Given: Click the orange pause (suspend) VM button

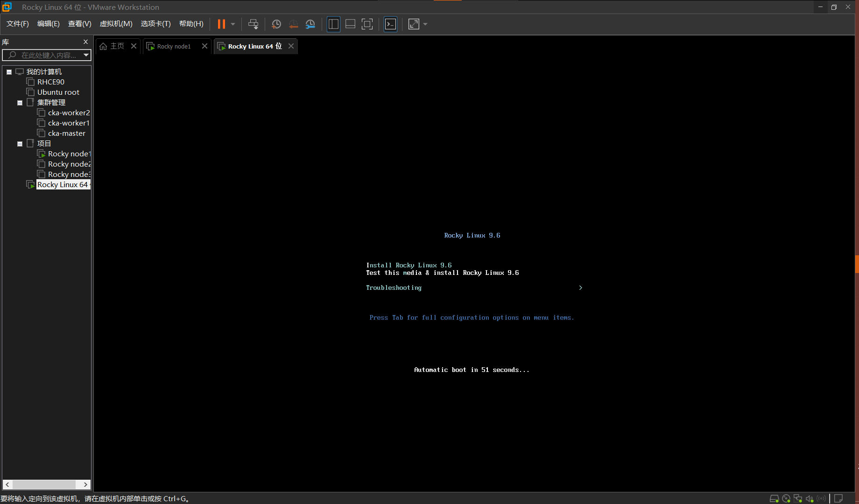Looking at the screenshot, I should coord(221,24).
